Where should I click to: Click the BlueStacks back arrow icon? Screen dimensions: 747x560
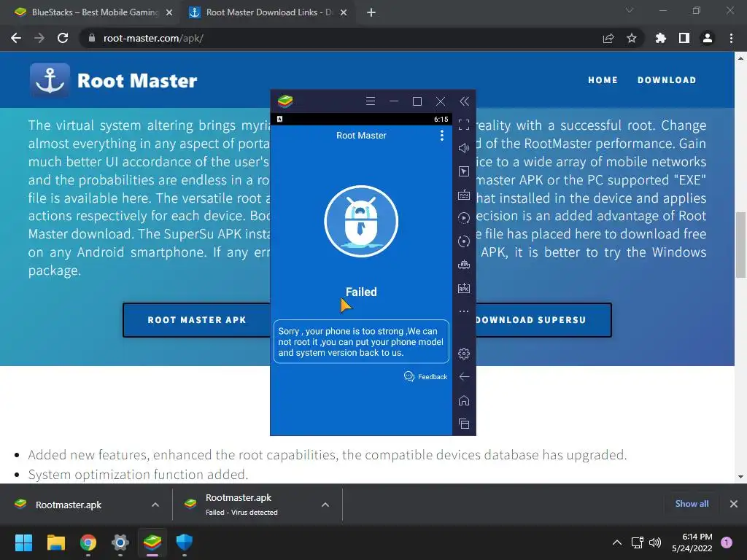click(463, 377)
